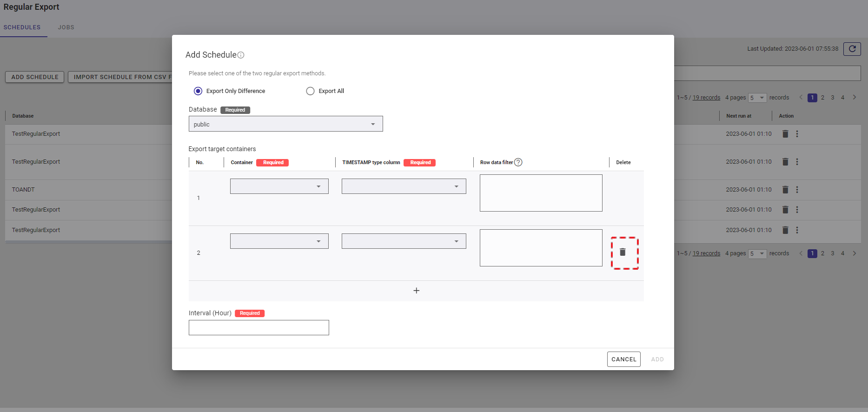Open the more-actions menu for TOANDT row
This screenshot has width=868, height=412.
(797, 190)
